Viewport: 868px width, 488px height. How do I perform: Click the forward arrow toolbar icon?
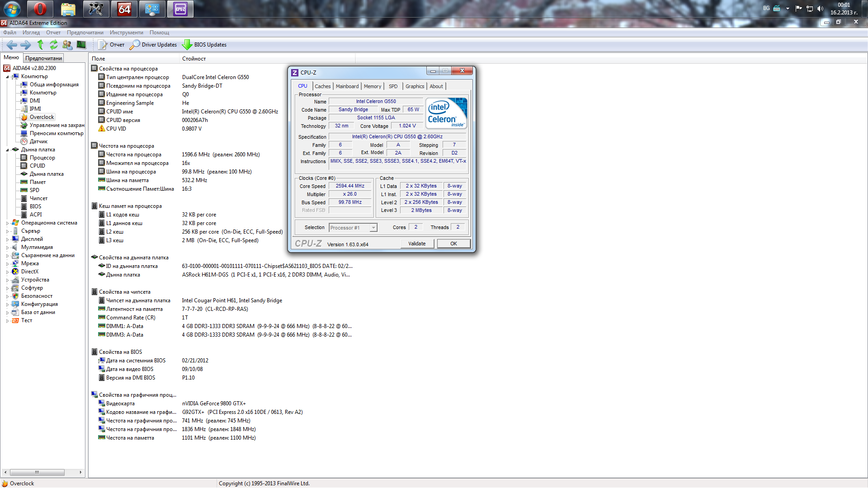26,45
